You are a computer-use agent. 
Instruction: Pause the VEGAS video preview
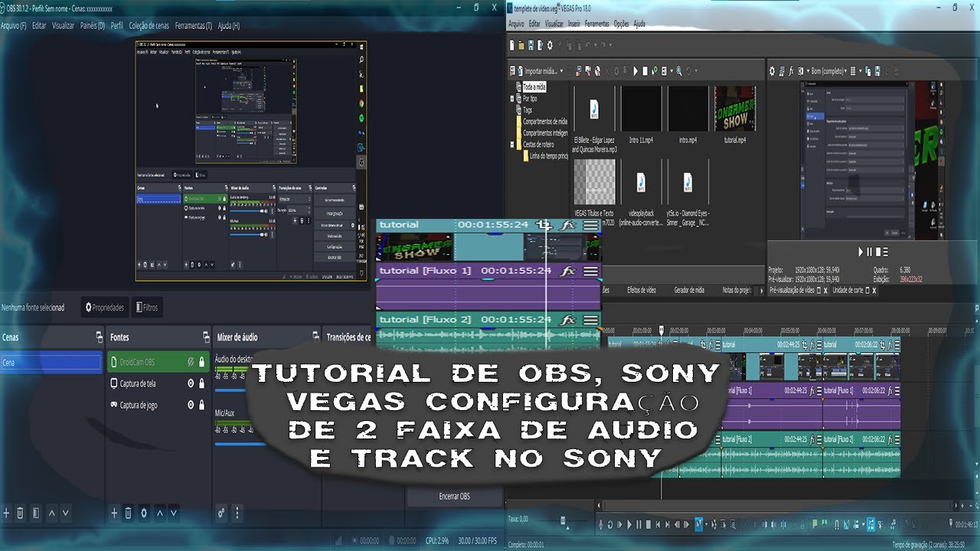869,252
